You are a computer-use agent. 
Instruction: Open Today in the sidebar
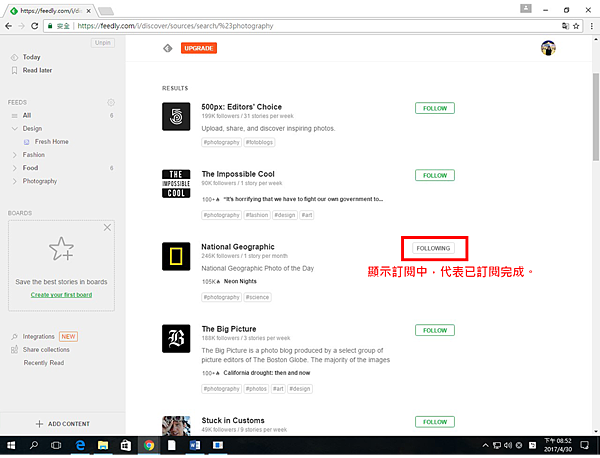pos(31,57)
